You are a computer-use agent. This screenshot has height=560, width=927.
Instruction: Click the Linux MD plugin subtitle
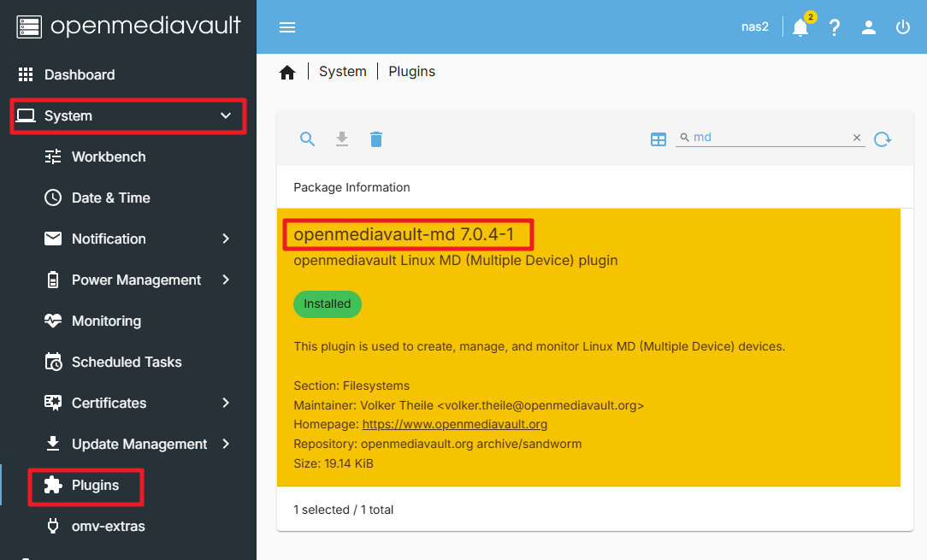[x=456, y=261]
